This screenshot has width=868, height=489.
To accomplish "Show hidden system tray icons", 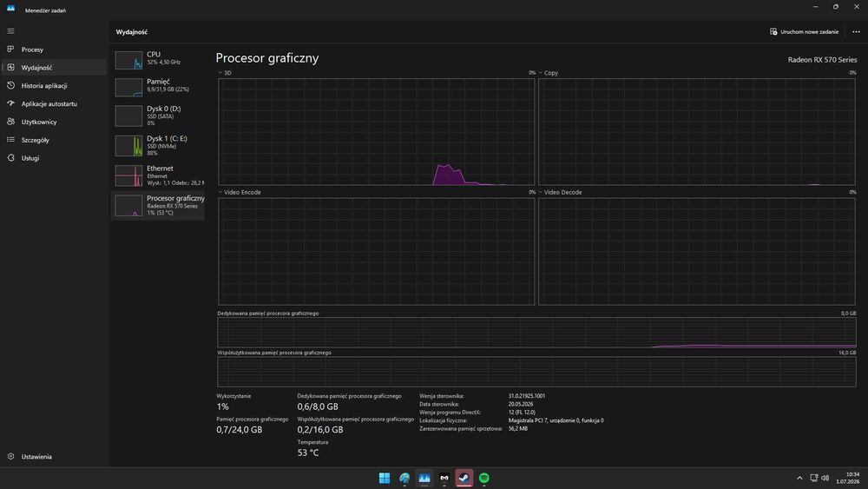I will point(799,478).
